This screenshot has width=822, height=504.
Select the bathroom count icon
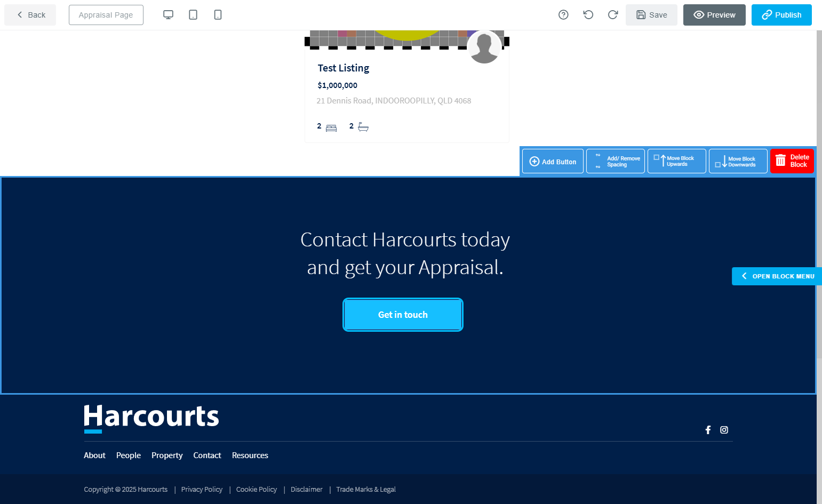pyautogui.click(x=363, y=127)
